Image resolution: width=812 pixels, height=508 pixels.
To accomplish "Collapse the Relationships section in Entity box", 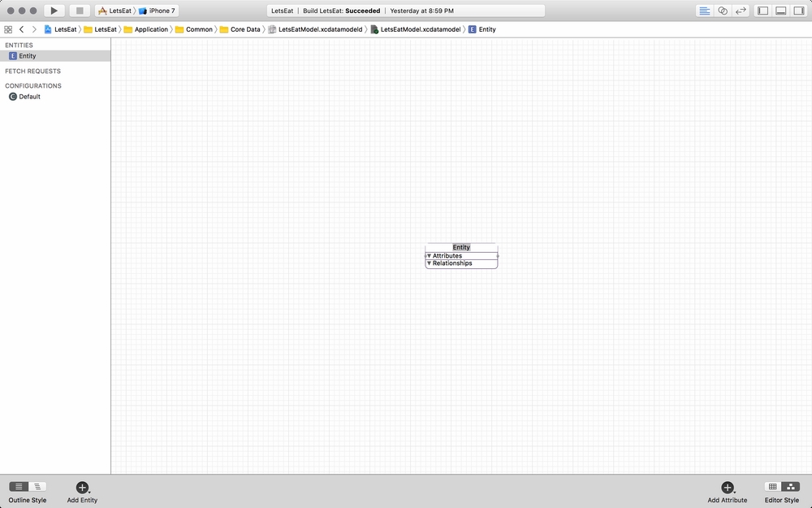I will [x=429, y=263].
